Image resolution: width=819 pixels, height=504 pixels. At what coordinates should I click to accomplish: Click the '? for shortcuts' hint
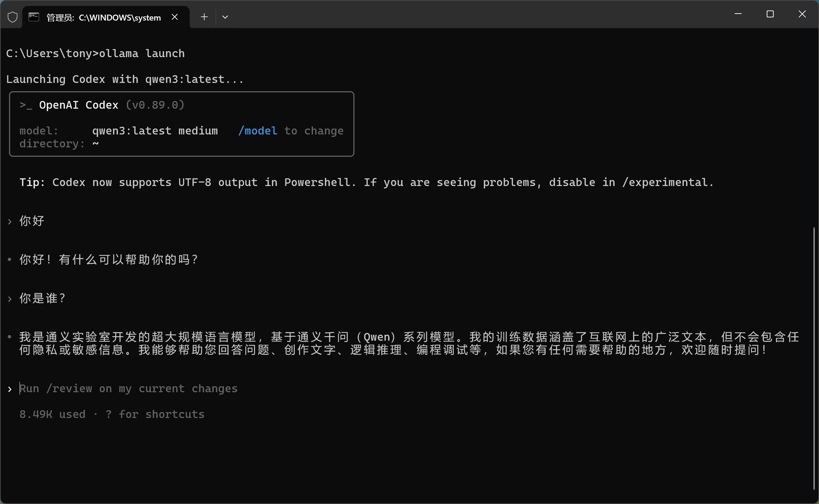155,414
